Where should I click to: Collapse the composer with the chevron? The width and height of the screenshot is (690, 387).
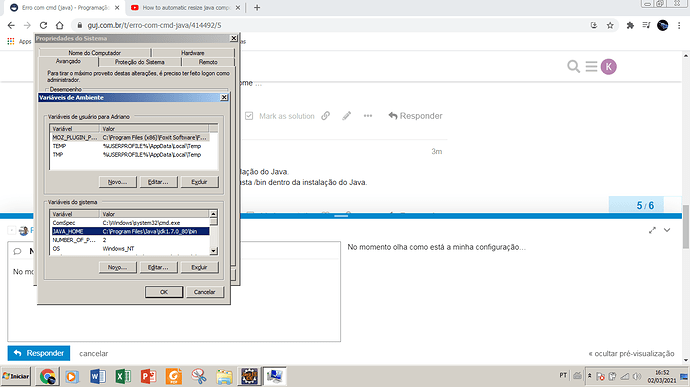tap(667, 230)
